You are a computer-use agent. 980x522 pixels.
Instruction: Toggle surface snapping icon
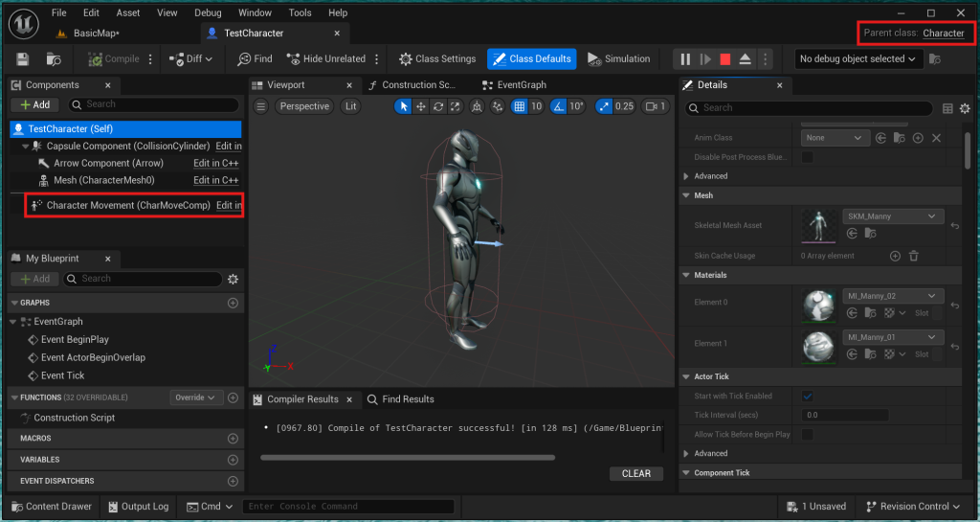click(498, 106)
